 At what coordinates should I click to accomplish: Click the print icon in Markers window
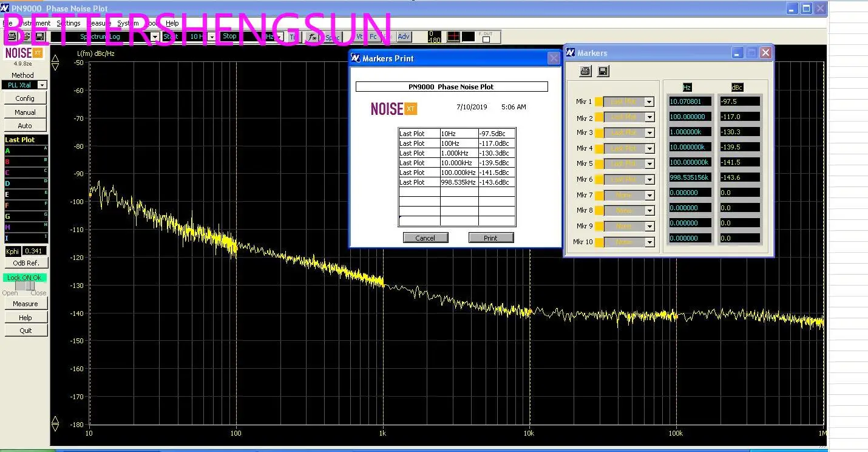[x=585, y=72]
